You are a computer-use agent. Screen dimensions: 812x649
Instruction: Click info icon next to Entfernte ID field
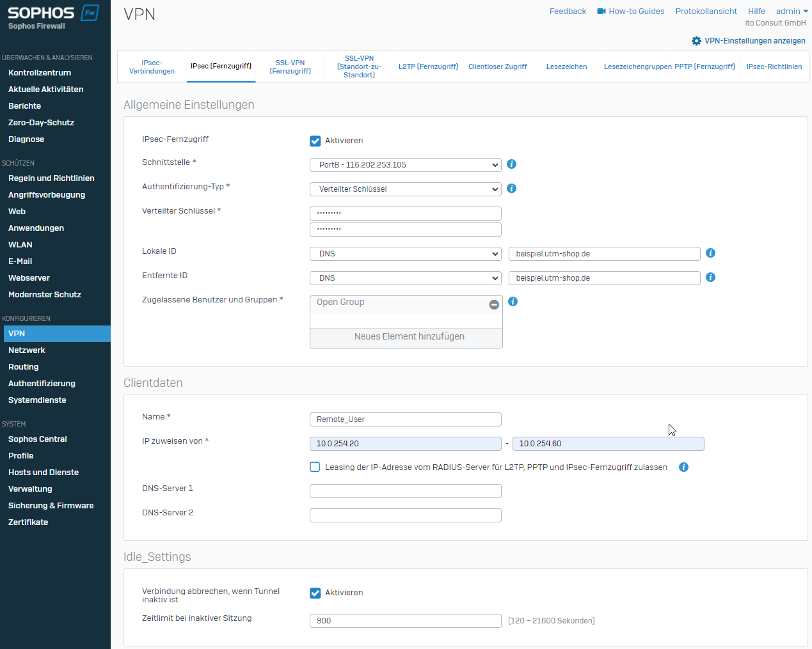point(710,278)
